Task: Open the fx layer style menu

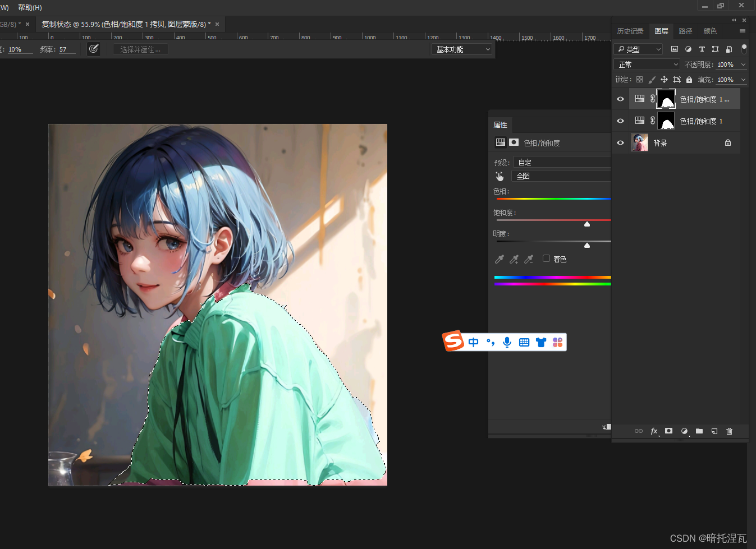Action: (x=654, y=431)
